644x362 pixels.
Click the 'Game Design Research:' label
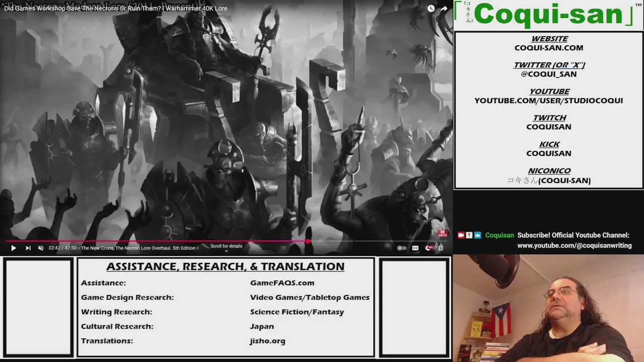pyautogui.click(x=127, y=298)
